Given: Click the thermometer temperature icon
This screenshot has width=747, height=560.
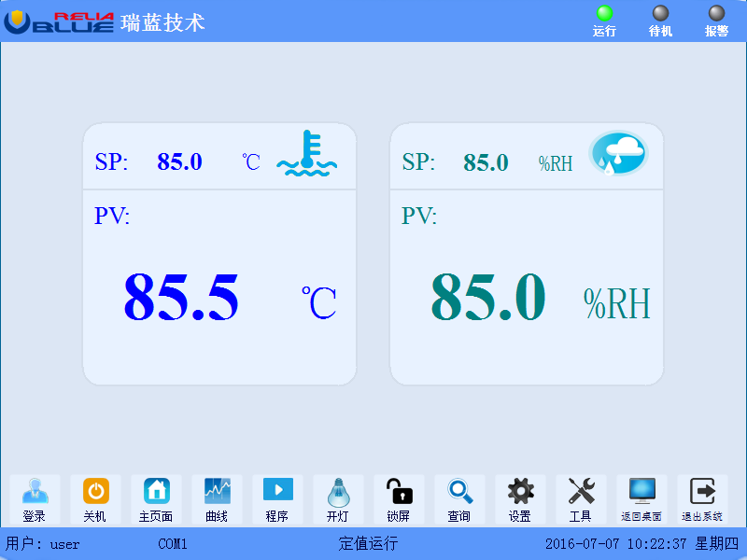Looking at the screenshot, I should (307, 153).
